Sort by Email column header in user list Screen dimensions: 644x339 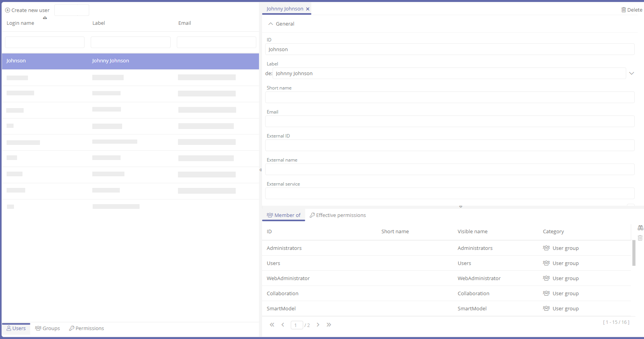click(x=185, y=23)
